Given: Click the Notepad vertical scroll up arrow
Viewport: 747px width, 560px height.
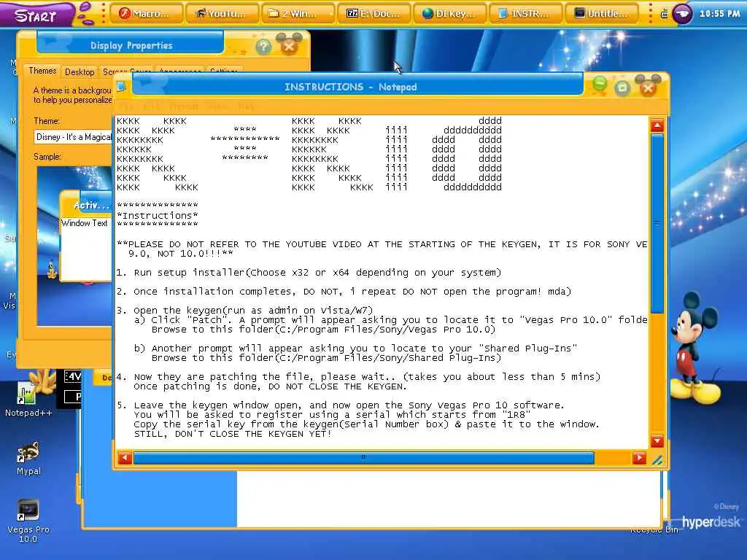Looking at the screenshot, I should (657, 125).
